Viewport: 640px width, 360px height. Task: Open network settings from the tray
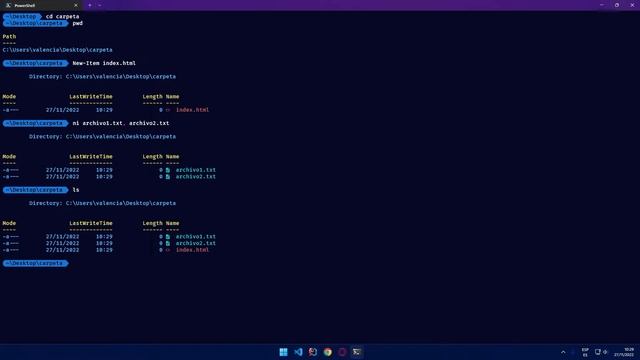coord(598,352)
